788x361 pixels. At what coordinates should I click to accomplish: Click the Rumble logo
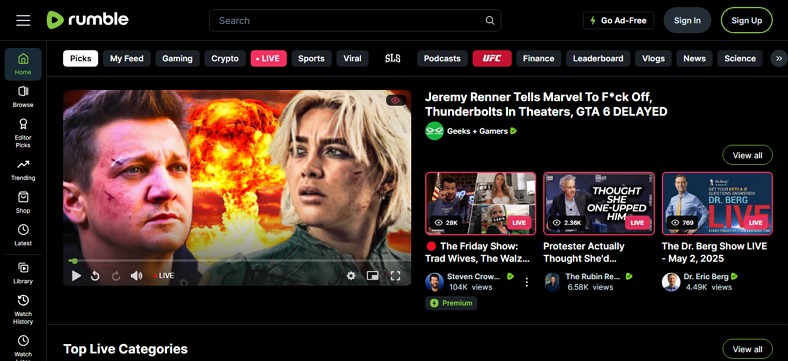[87, 20]
